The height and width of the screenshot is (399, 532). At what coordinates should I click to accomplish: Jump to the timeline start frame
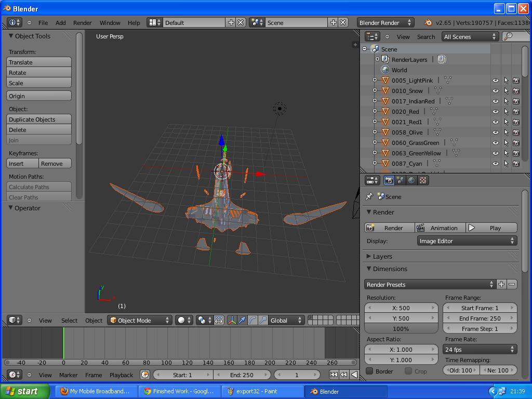334,375
